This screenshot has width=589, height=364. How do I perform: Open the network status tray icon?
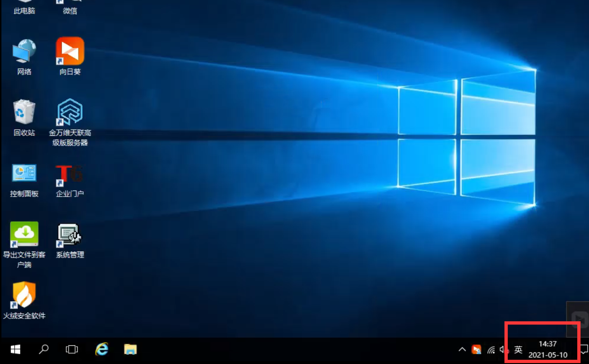pyautogui.click(x=491, y=350)
